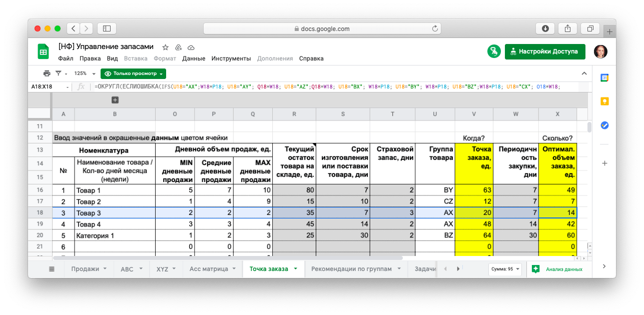This screenshot has width=644, height=315.
Task: Click the move to folder icon
Action: click(178, 47)
